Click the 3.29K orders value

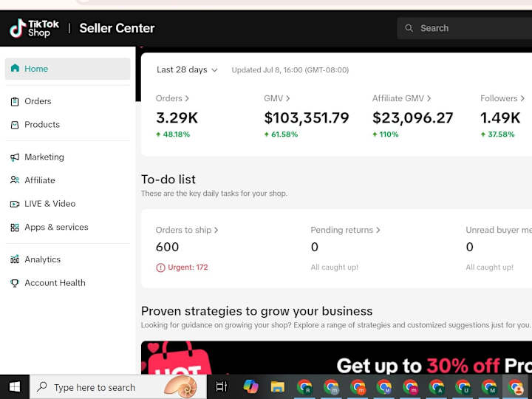tap(177, 117)
